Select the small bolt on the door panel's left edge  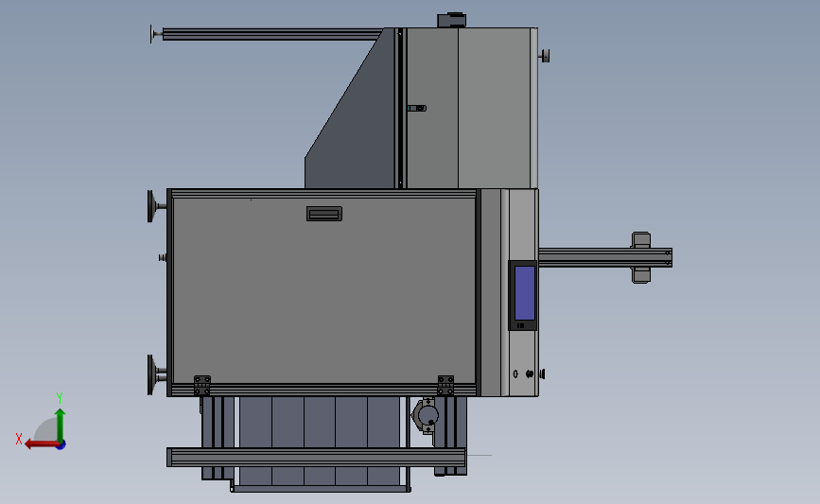tap(163, 258)
